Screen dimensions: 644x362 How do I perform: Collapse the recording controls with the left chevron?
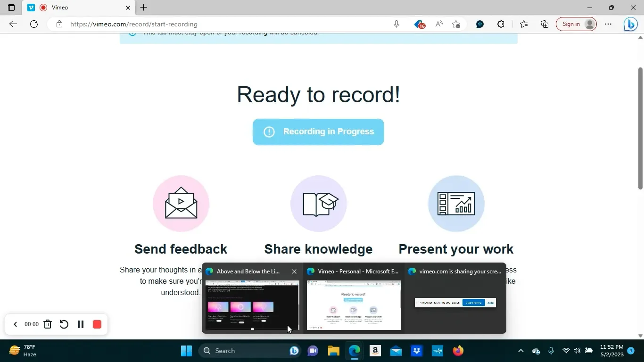pos(15,324)
